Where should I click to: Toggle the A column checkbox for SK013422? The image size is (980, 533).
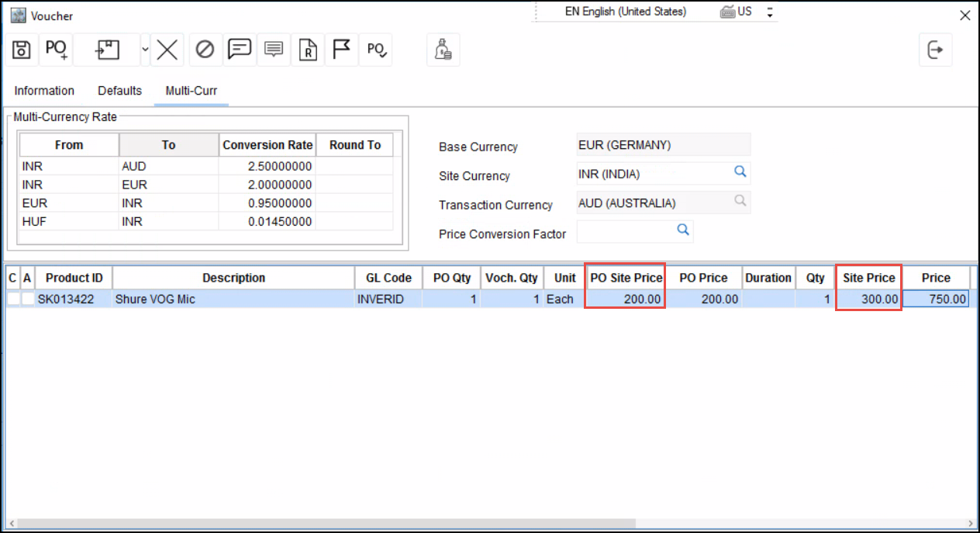click(x=28, y=299)
